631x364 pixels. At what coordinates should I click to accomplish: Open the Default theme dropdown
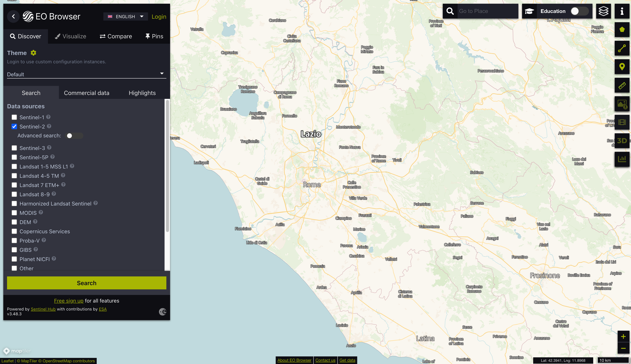tap(87, 74)
